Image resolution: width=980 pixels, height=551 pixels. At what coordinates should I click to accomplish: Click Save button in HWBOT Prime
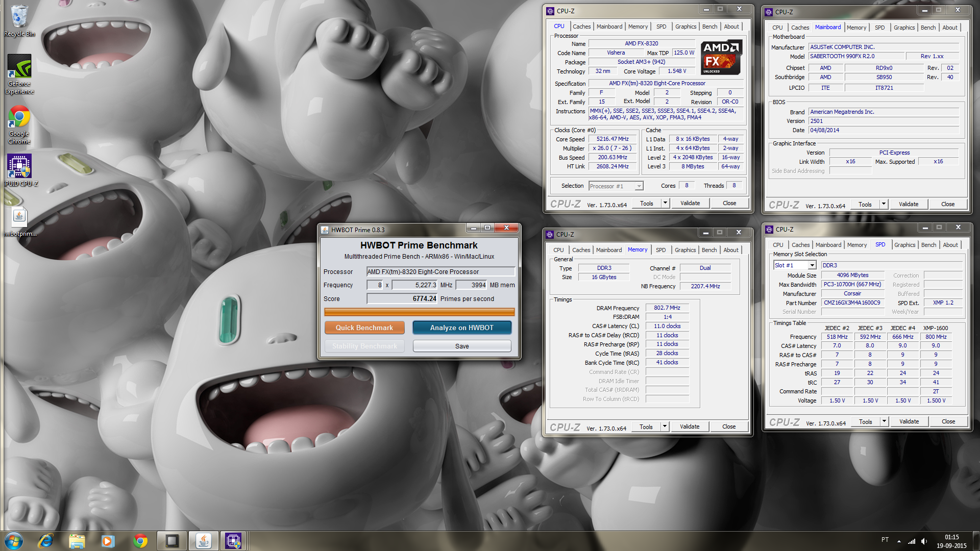click(x=462, y=346)
